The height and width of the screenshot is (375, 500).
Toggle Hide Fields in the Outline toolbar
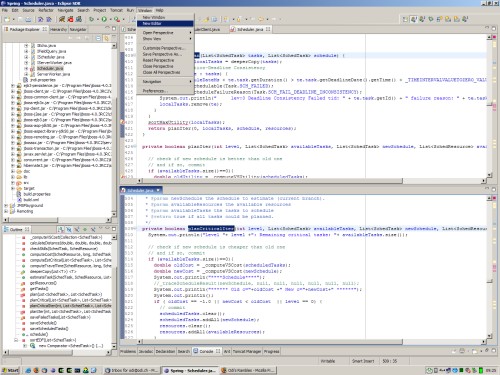[69, 229]
